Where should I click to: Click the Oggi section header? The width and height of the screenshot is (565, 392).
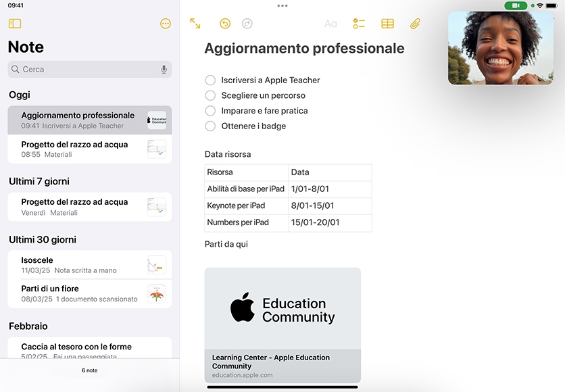click(x=20, y=95)
